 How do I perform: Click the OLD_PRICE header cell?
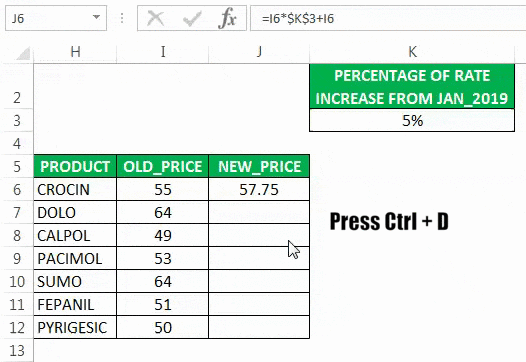pyautogui.click(x=163, y=166)
